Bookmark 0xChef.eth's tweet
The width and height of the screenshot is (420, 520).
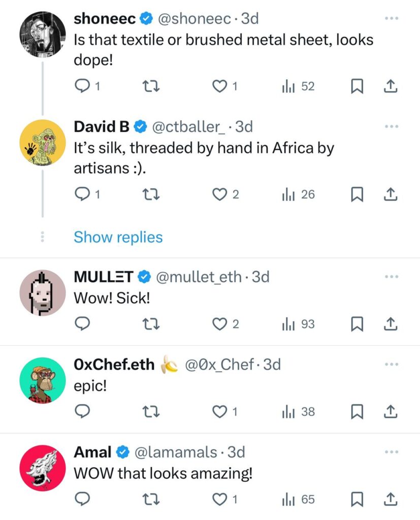pyautogui.click(x=358, y=412)
